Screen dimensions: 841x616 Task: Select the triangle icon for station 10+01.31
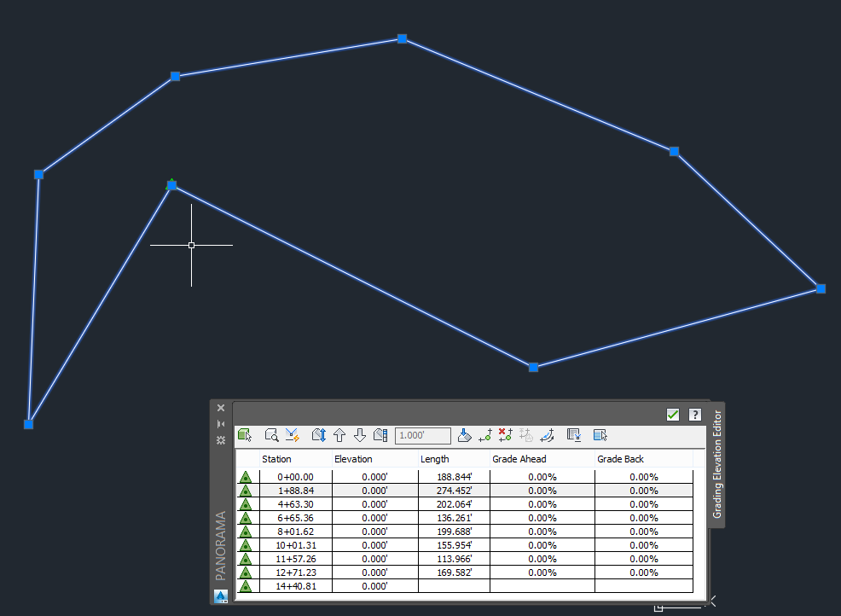246,545
